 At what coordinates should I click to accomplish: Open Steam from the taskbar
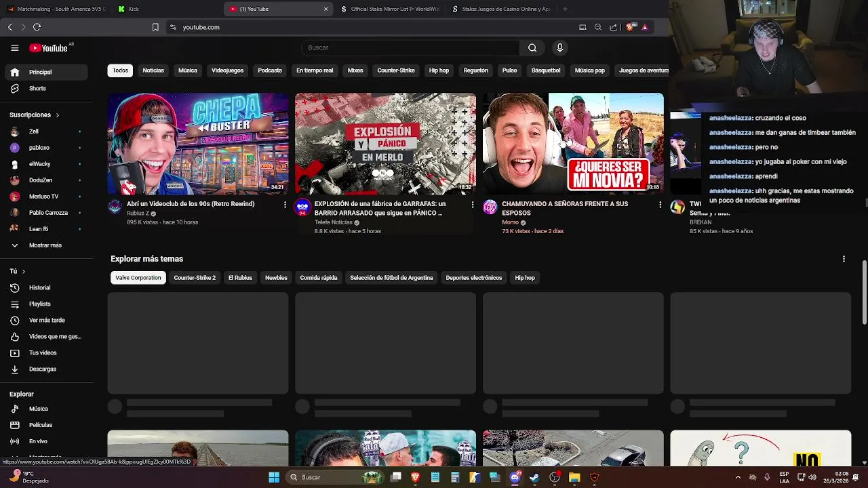(534, 477)
